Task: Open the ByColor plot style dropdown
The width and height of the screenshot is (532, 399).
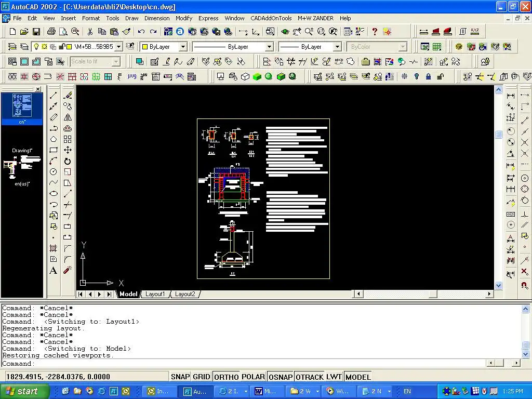Action: 403,46
